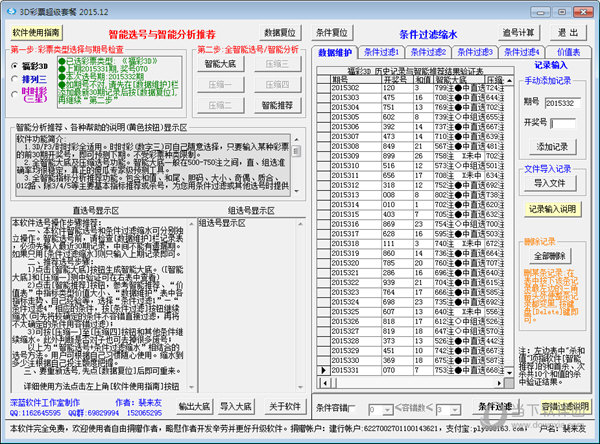
Task: Click the history table's scroll-left arrow
Action: tap(325, 383)
